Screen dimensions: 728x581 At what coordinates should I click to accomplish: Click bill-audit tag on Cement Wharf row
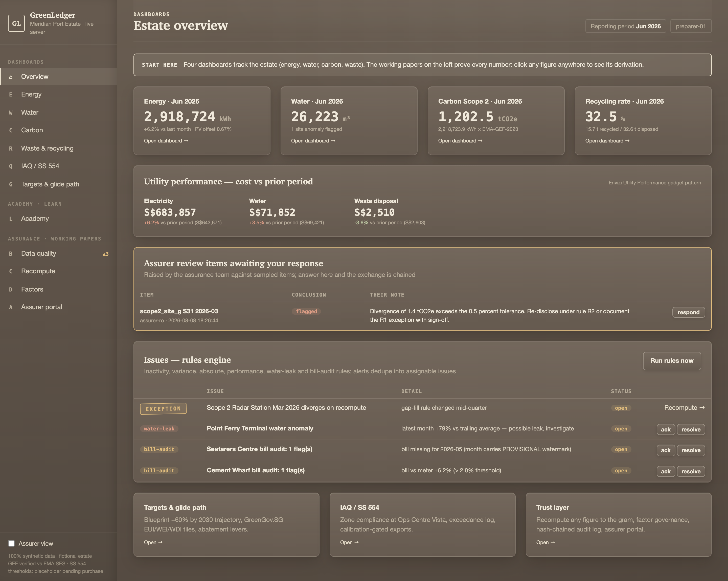click(159, 470)
